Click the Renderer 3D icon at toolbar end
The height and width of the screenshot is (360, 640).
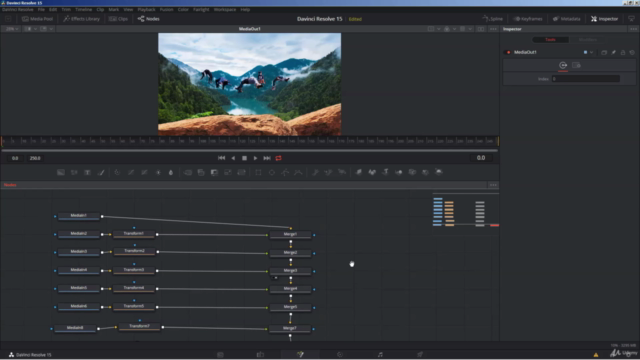(x=439, y=172)
